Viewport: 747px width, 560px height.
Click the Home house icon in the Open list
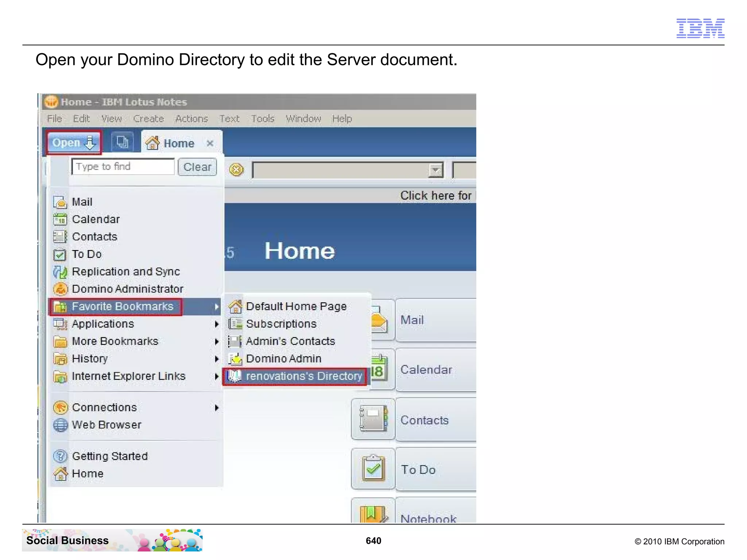click(x=60, y=474)
